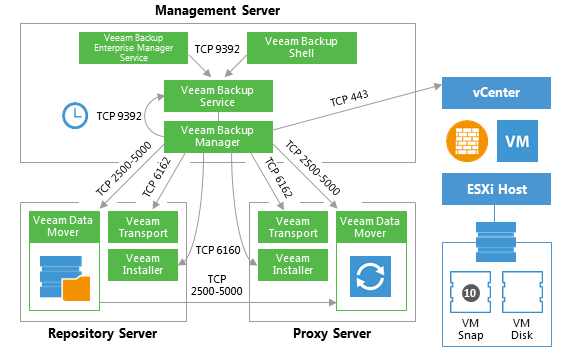Click the repository storage folder icon
Image resolution: width=571 pixels, height=362 pixels.
[65, 278]
